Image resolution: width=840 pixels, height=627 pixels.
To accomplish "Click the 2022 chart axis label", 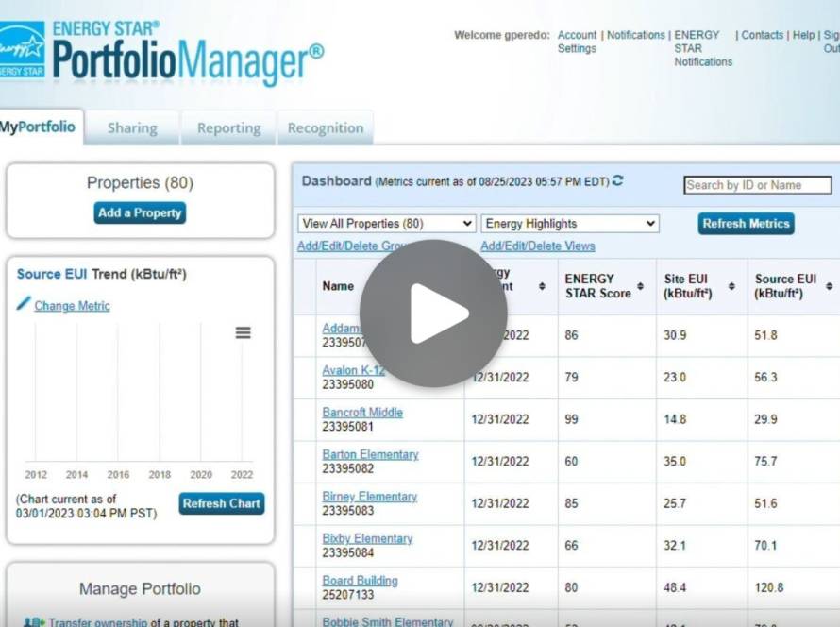I will (242, 474).
